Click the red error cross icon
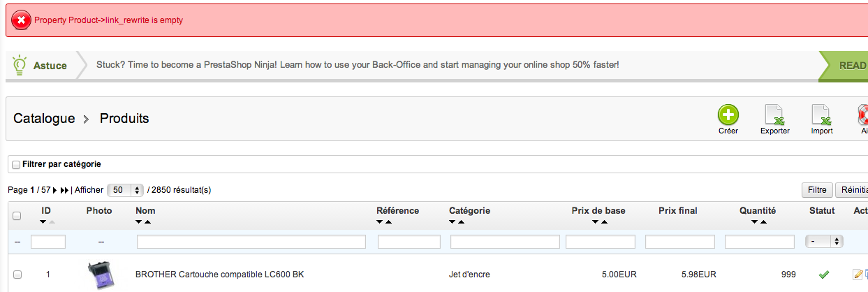The width and height of the screenshot is (868, 292). 21,20
